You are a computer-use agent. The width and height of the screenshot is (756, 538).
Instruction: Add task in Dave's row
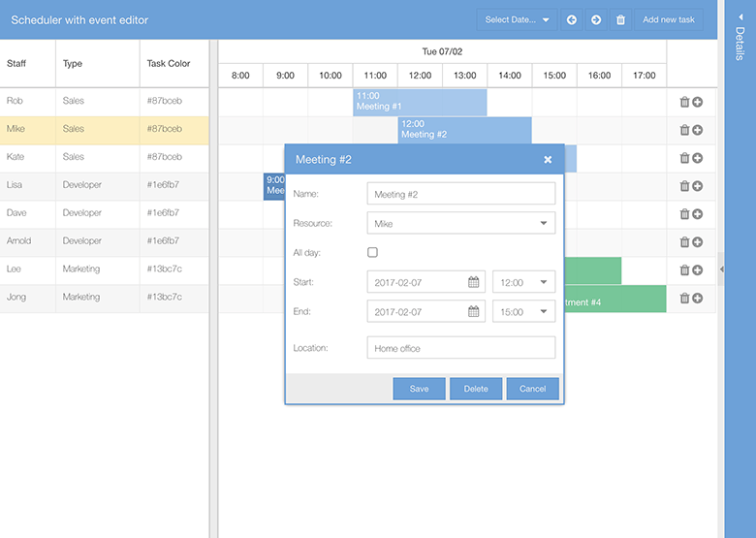(697, 214)
